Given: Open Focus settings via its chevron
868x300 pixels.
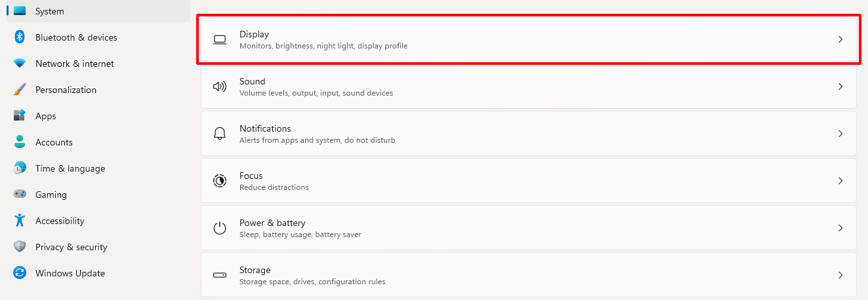Looking at the screenshot, I should [x=840, y=181].
